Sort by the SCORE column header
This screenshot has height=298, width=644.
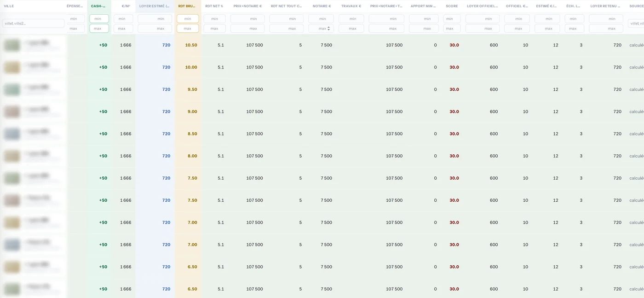[x=452, y=6]
